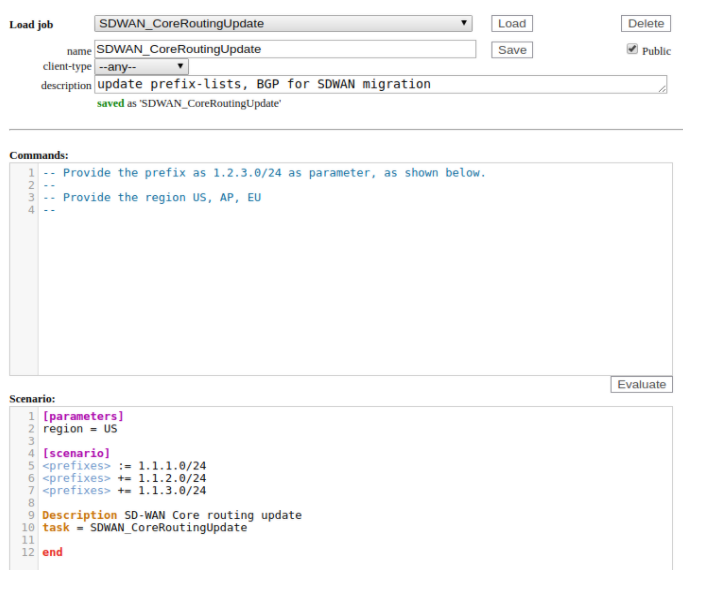
Task: Click the 'end' keyword in Scenario
Action: coord(53,552)
